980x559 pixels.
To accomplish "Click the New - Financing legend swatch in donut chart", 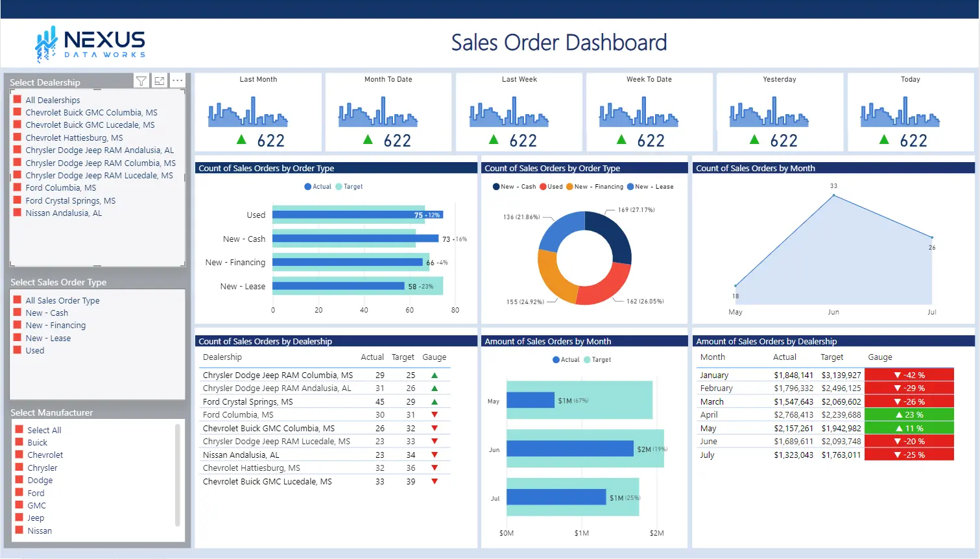I will point(569,187).
